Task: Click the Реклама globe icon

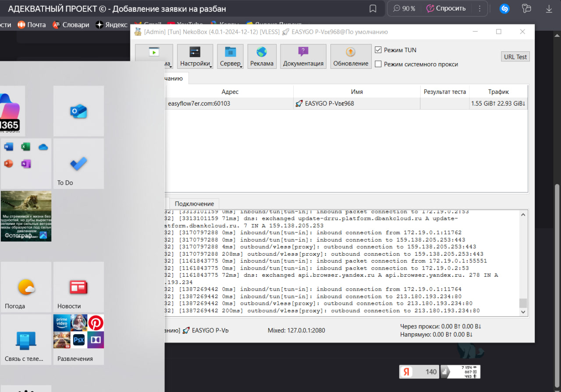Action: 262,53
